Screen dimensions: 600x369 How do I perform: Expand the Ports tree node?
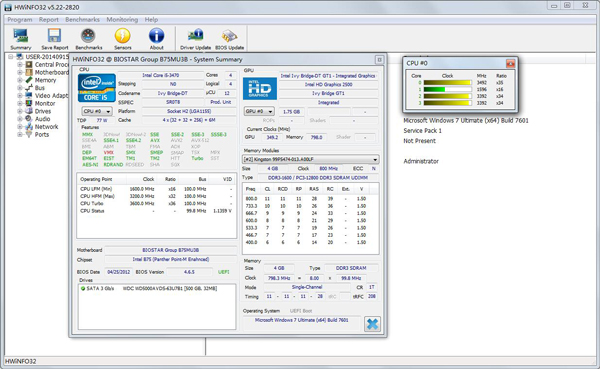click(x=20, y=134)
